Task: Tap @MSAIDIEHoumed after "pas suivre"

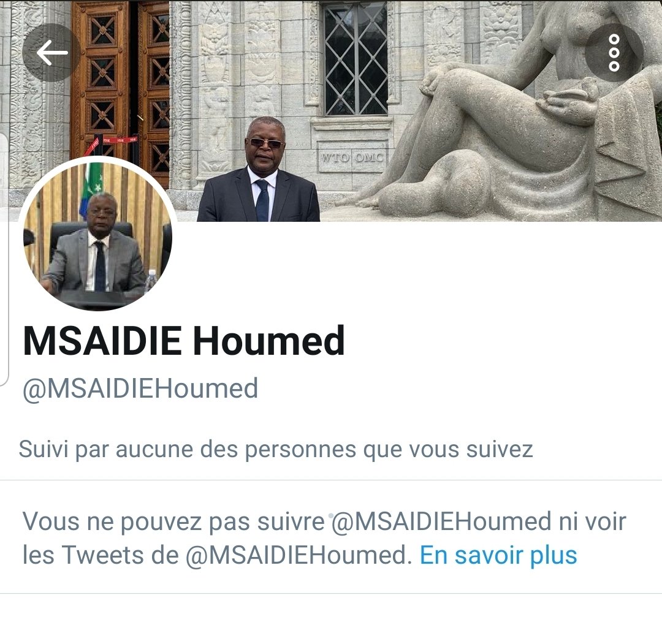Action: (441, 521)
